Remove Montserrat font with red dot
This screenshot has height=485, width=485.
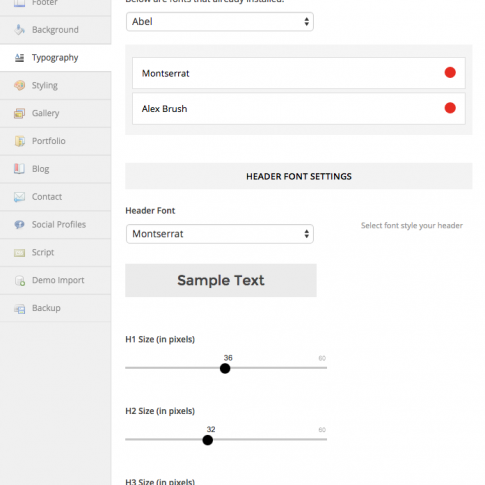tap(450, 72)
